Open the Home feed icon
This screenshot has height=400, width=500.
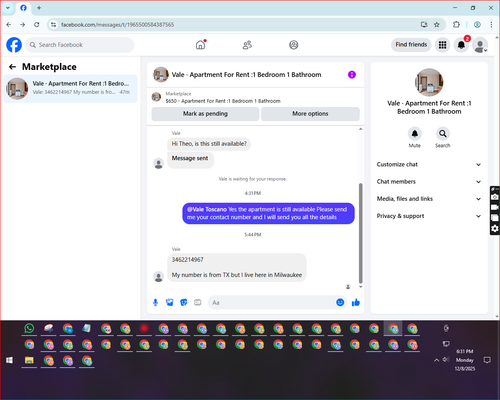pyautogui.click(x=200, y=45)
